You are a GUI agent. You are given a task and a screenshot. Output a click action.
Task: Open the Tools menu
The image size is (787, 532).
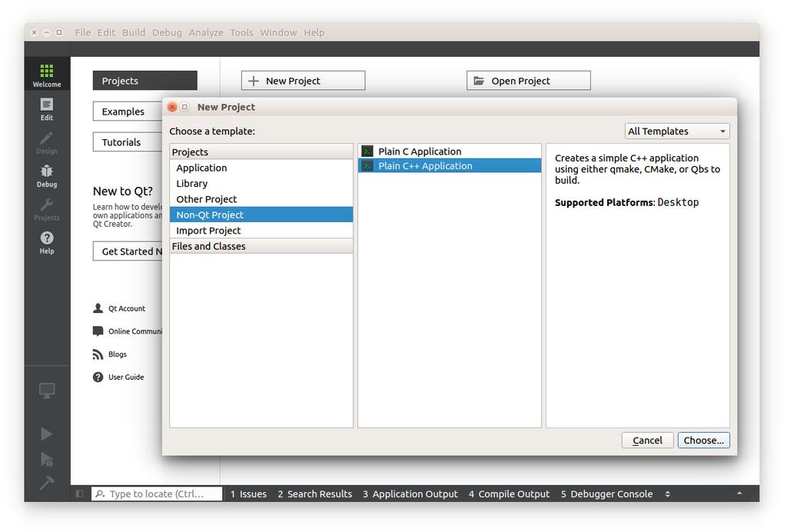(x=241, y=32)
